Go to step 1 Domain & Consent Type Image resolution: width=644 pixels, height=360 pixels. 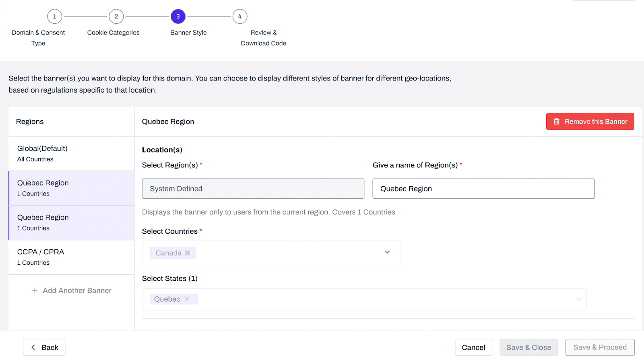click(x=54, y=16)
